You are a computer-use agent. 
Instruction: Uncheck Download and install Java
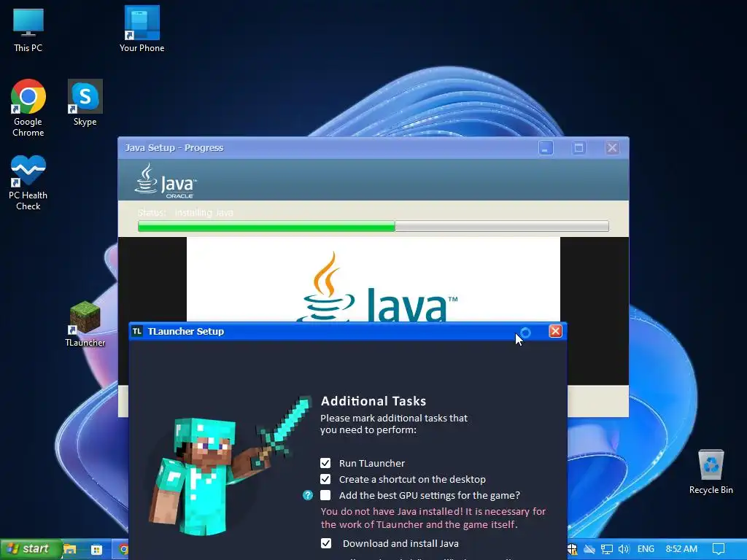click(326, 543)
